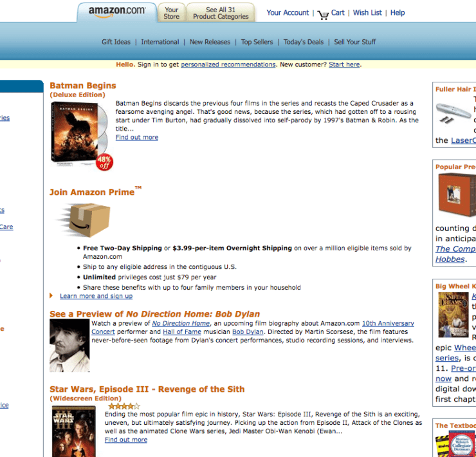Open the Gift Ideas navigation item

[x=116, y=42]
